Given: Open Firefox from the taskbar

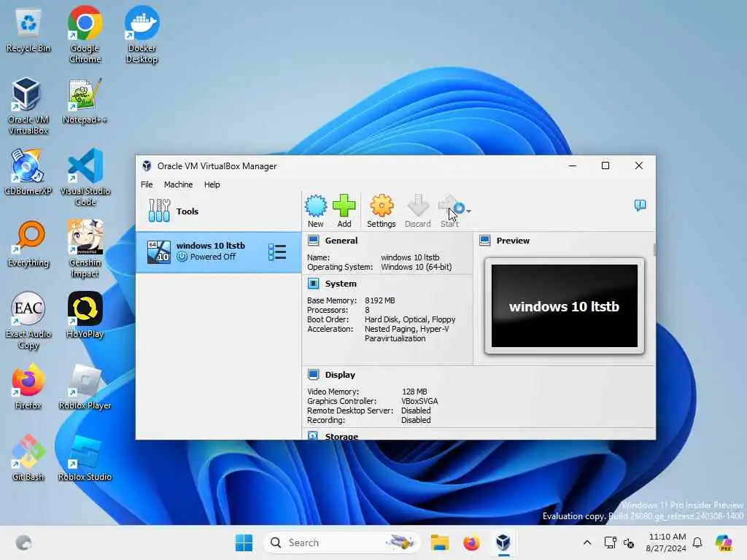Looking at the screenshot, I should tap(471, 542).
